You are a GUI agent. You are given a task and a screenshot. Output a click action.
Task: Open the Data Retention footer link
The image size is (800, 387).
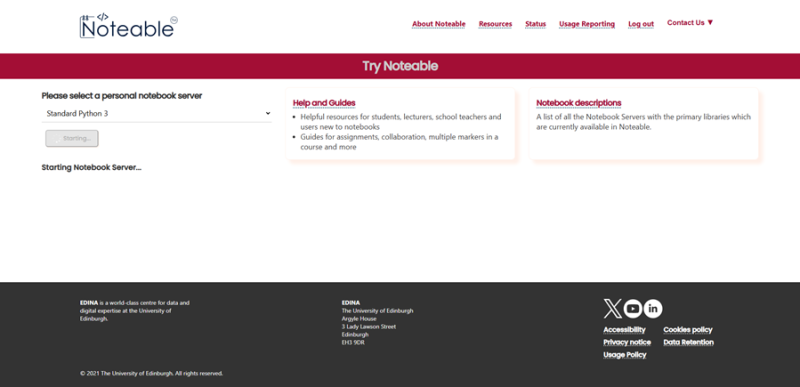(x=688, y=342)
